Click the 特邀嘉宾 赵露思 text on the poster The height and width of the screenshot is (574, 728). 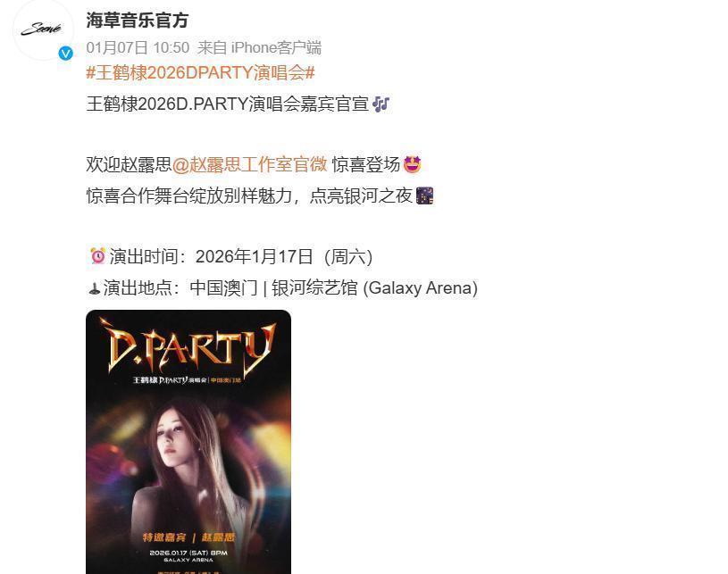[188, 537]
